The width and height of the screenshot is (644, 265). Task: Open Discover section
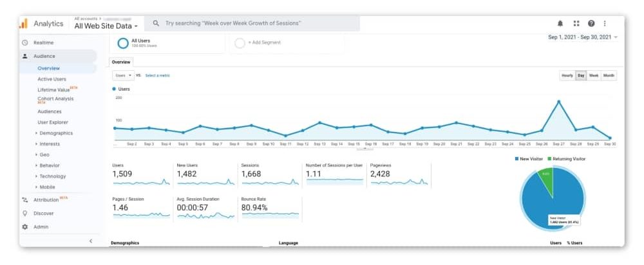point(44,214)
